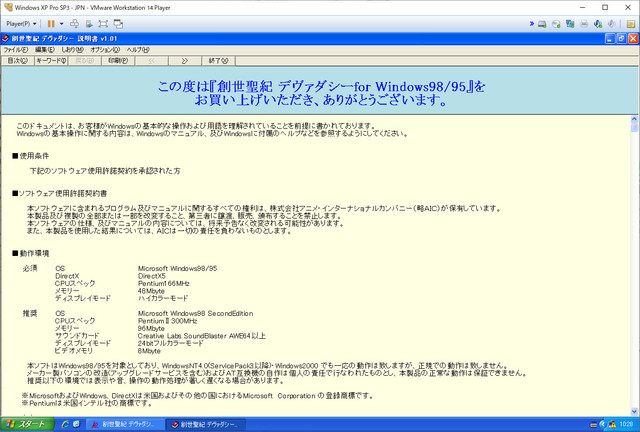The width and height of the screenshot is (640, 432).
Task: Click the ■使用条件 heading
Action: [x=31, y=156]
